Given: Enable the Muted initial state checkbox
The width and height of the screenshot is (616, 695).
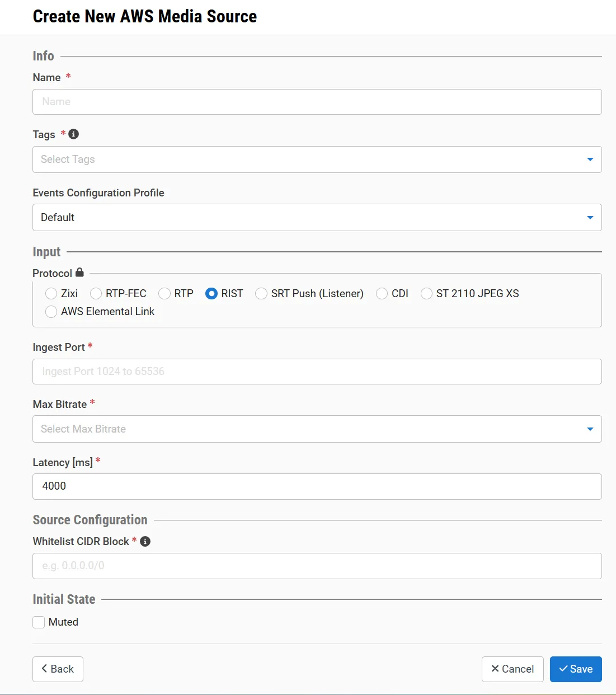Looking at the screenshot, I should 39,622.
